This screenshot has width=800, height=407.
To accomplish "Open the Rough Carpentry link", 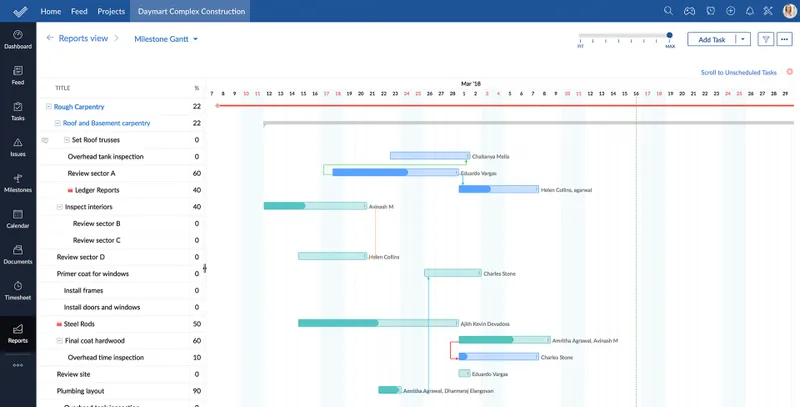I will coord(79,107).
